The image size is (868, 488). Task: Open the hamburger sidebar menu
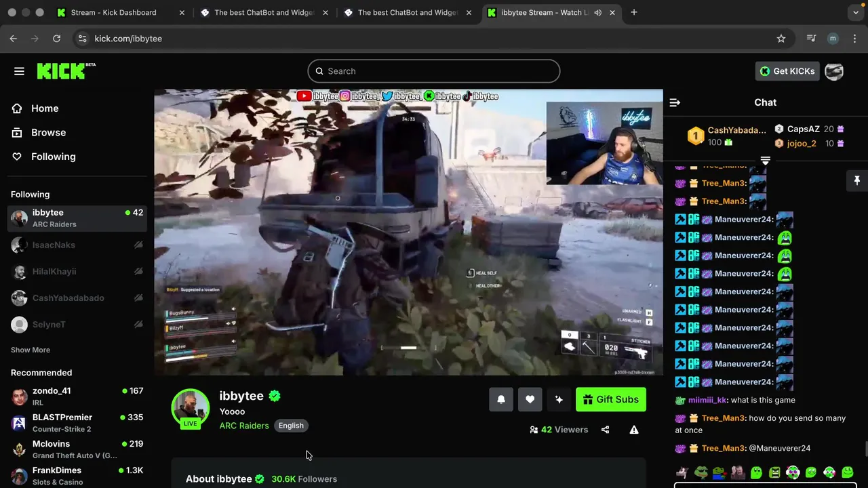(x=19, y=71)
